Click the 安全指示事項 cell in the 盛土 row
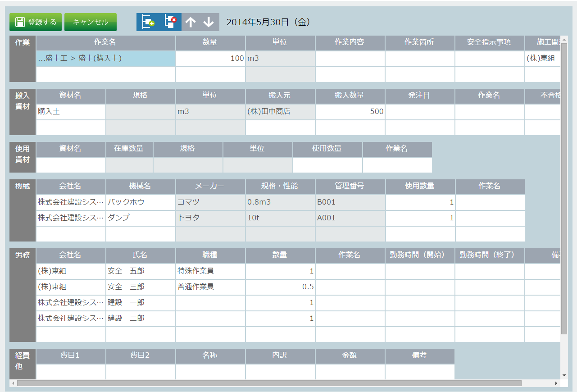This screenshot has width=577, height=392. (x=490, y=59)
